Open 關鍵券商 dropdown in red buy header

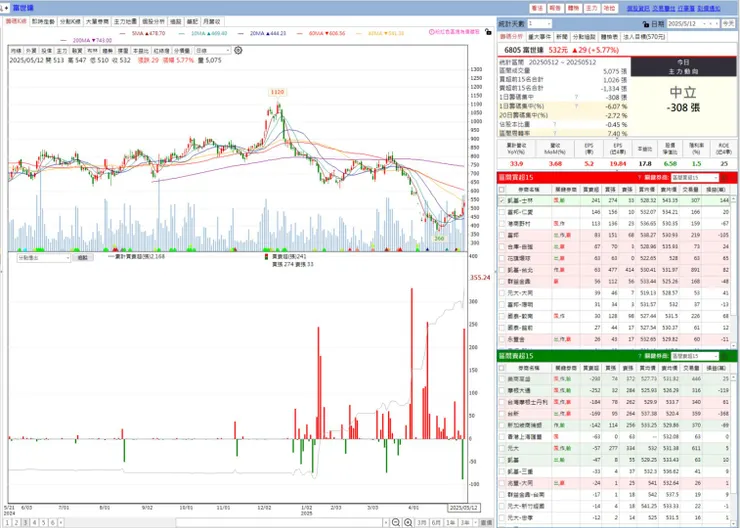coord(695,177)
